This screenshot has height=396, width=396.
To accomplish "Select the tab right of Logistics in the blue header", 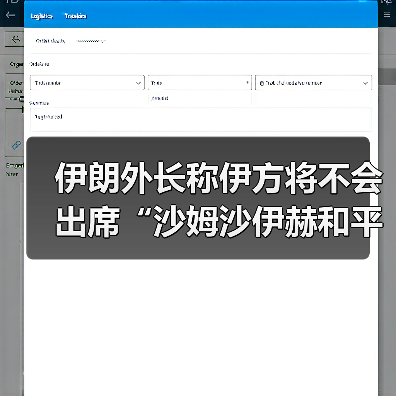I will point(75,16).
